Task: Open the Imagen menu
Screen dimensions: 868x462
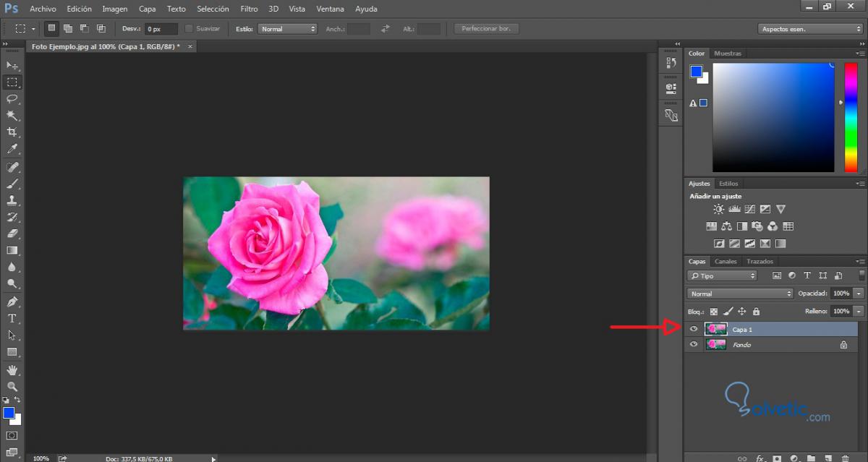Action: [115, 9]
